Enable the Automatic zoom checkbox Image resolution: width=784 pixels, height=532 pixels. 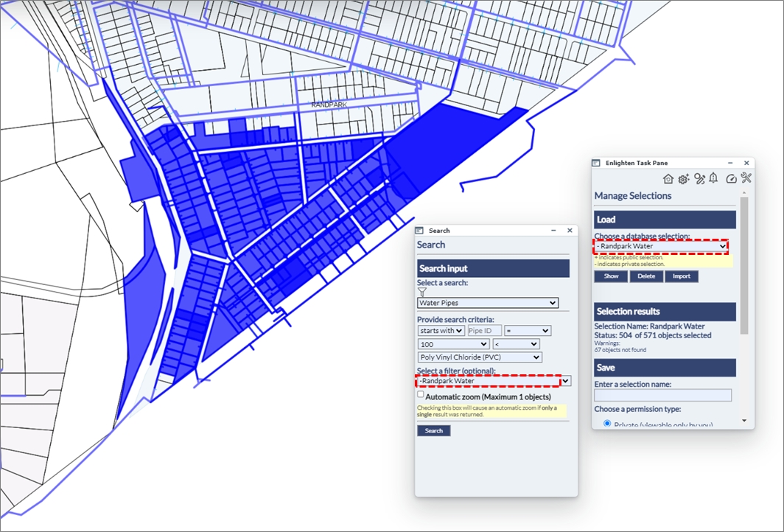pos(421,395)
